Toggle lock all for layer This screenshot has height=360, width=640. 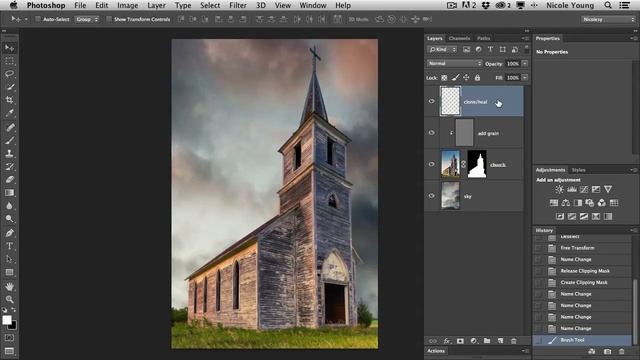[477, 78]
